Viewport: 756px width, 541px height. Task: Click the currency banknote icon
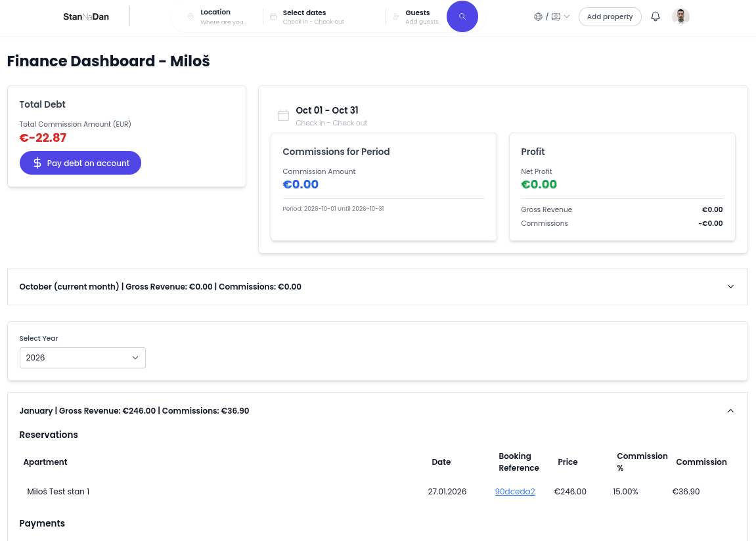[556, 16]
